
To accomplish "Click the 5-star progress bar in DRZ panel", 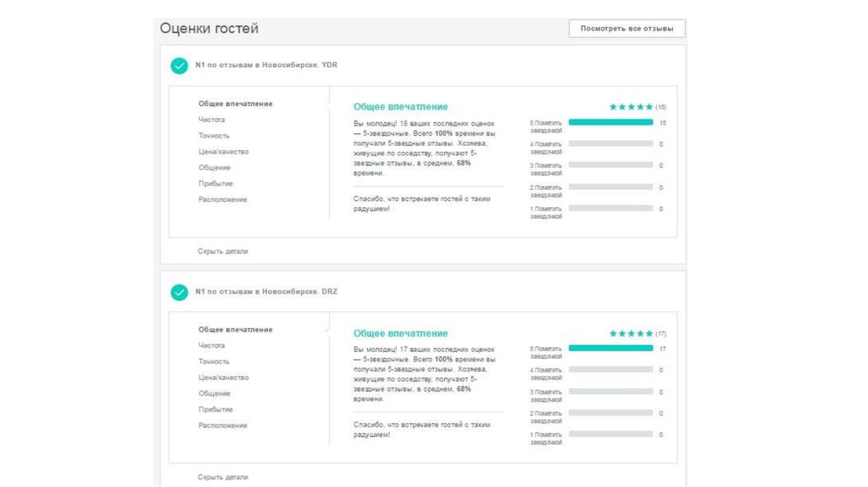I will (x=610, y=348).
